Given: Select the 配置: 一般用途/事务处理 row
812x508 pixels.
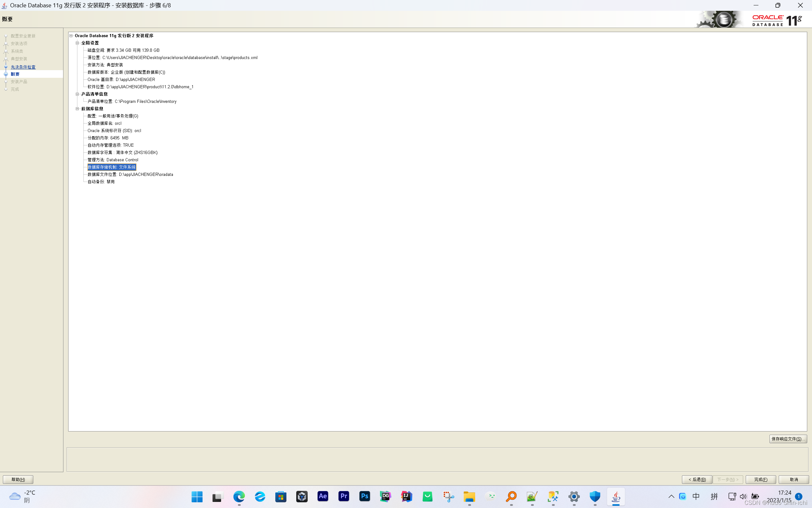Looking at the screenshot, I should (113, 116).
